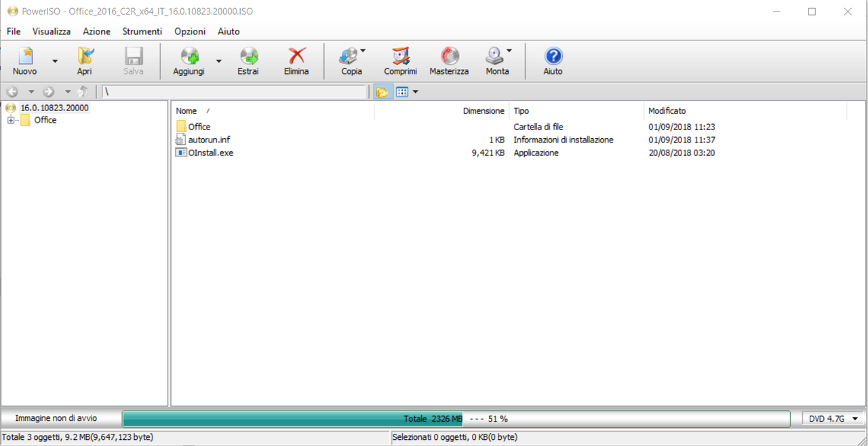Open the forward history dropdown arrow
The height and width of the screenshot is (446, 868).
67,92
